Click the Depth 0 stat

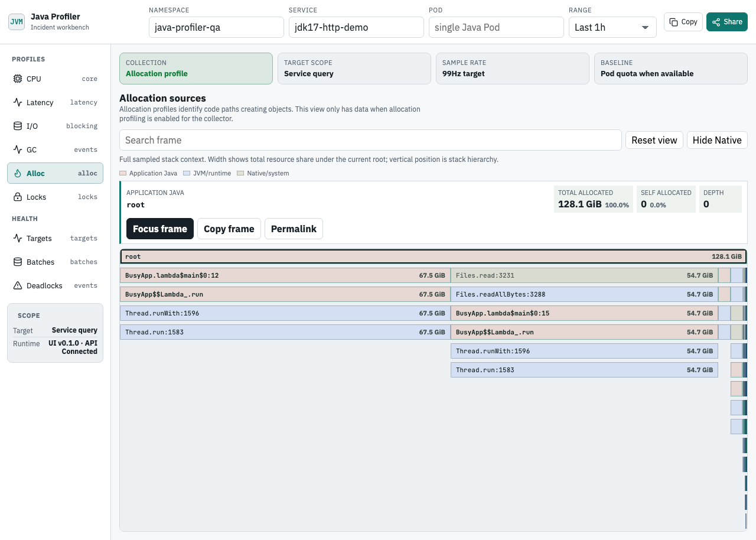coord(720,199)
